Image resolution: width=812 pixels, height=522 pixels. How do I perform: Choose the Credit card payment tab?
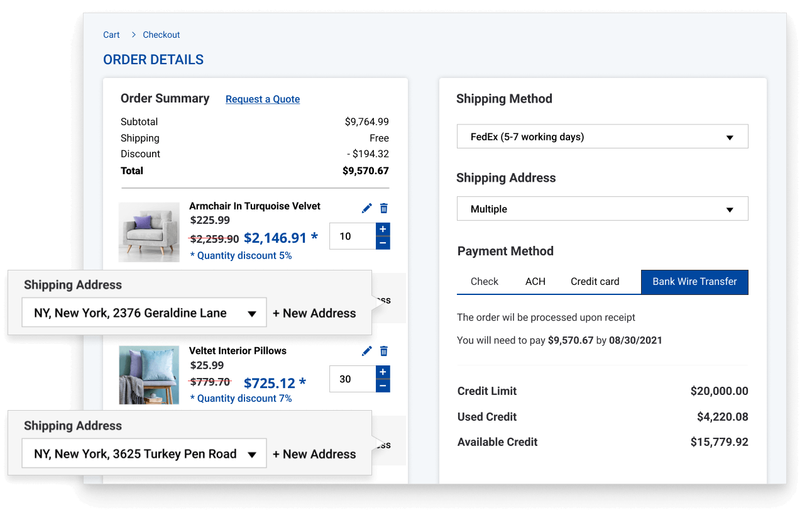(595, 282)
